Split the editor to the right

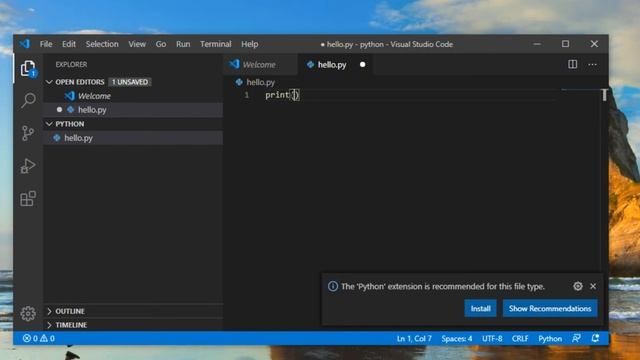pyautogui.click(x=572, y=64)
